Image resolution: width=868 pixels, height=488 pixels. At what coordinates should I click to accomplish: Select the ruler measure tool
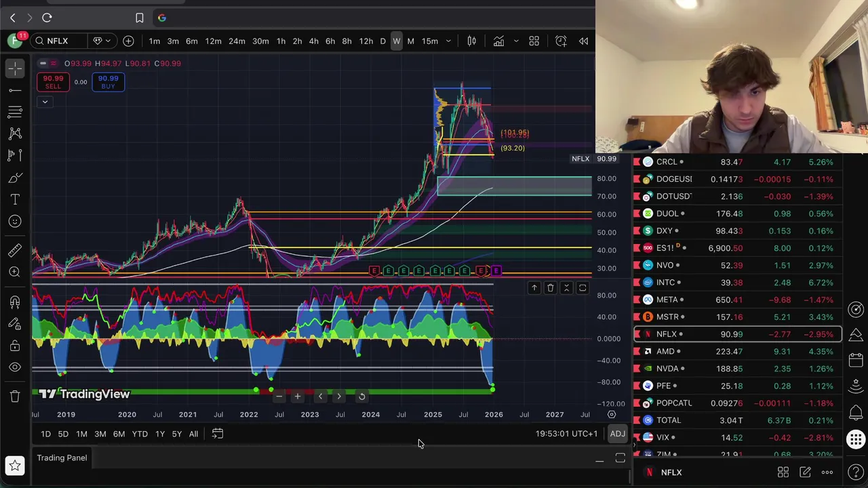(15, 250)
